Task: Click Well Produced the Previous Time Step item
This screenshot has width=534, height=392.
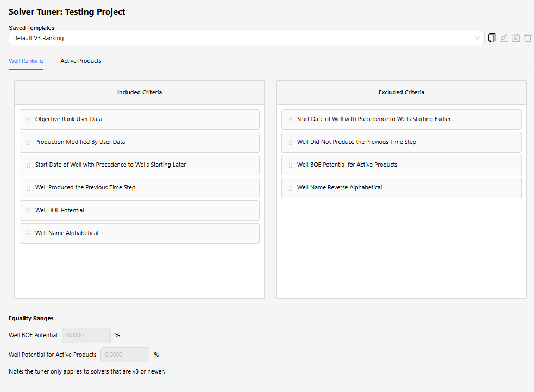Action: (140, 187)
